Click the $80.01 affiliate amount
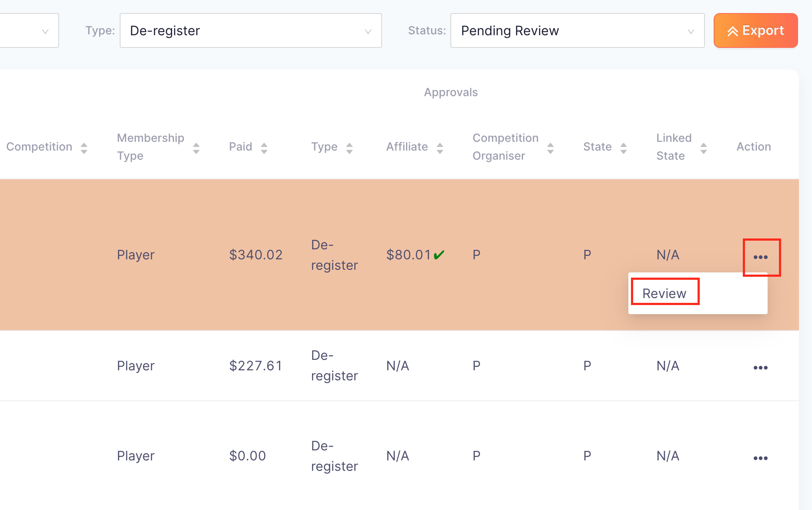812x510 pixels. (409, 255)
